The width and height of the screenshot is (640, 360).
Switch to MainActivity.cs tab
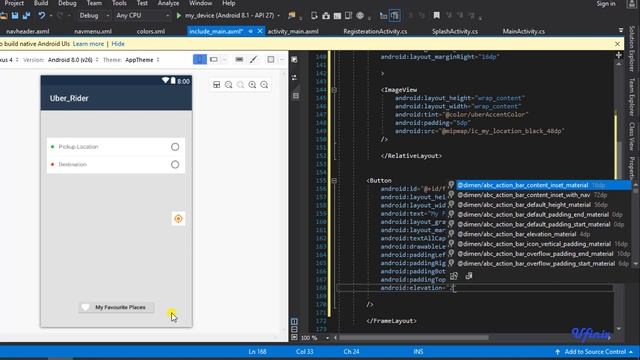tap(524, 31)
